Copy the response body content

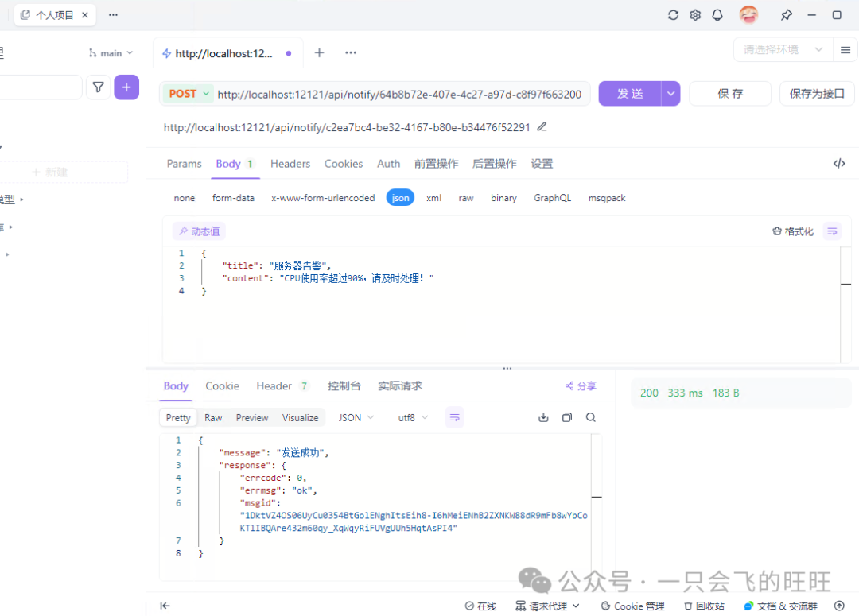click(567, 417)
